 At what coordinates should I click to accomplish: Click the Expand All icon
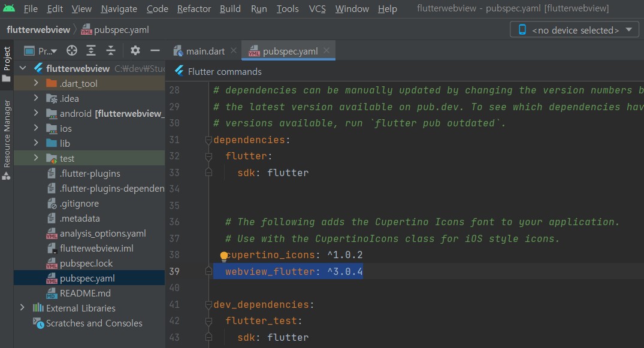(x=91, y=50)
